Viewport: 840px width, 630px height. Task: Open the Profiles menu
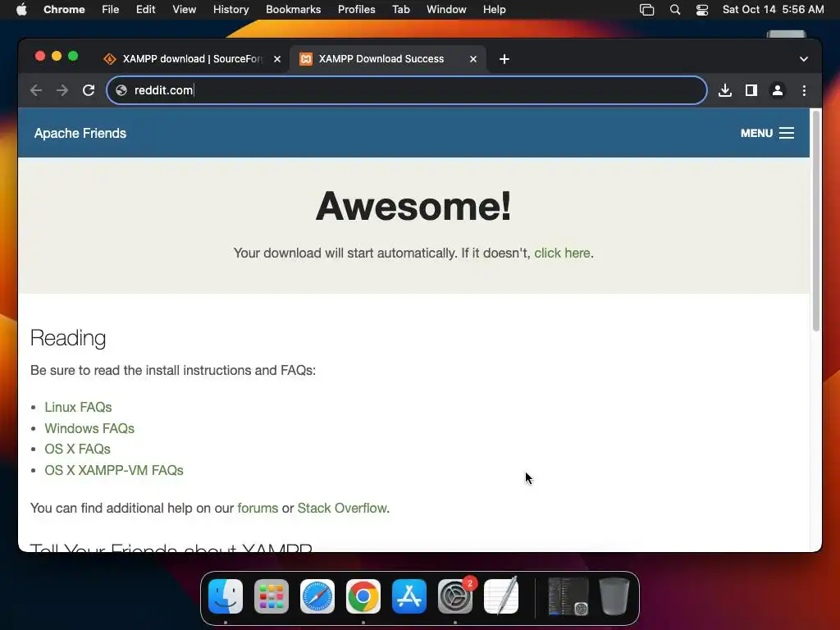[357, 10]
